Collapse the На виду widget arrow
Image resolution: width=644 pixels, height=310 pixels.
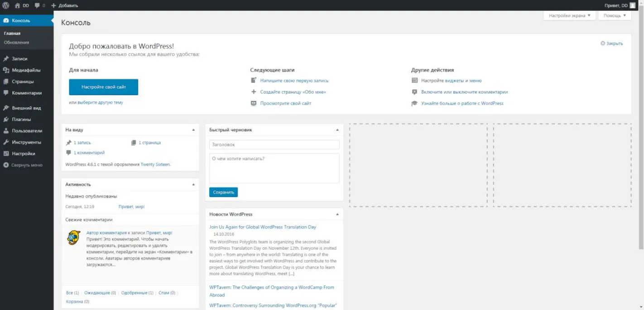[193, 130]
